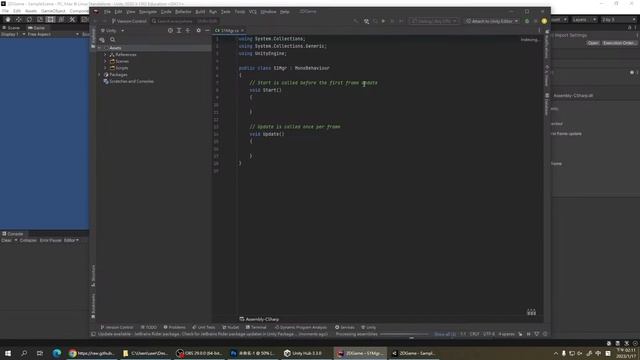Screen dimensions: 640x360
Task: Open the Refactor menu in Rider
Action: [183, 12]
